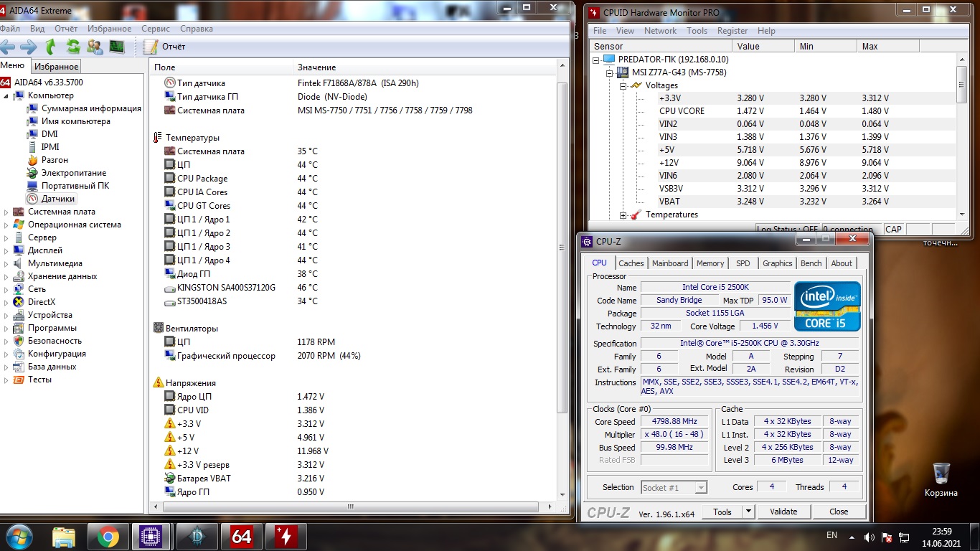Switch to CPU-Z via its taskbar icon

[x=151, y=537]
